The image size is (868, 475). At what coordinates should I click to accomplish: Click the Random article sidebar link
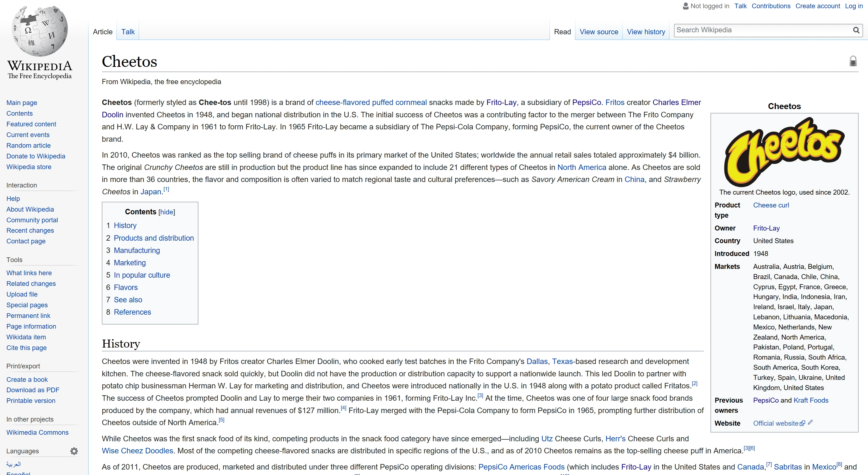pos(28,146)
